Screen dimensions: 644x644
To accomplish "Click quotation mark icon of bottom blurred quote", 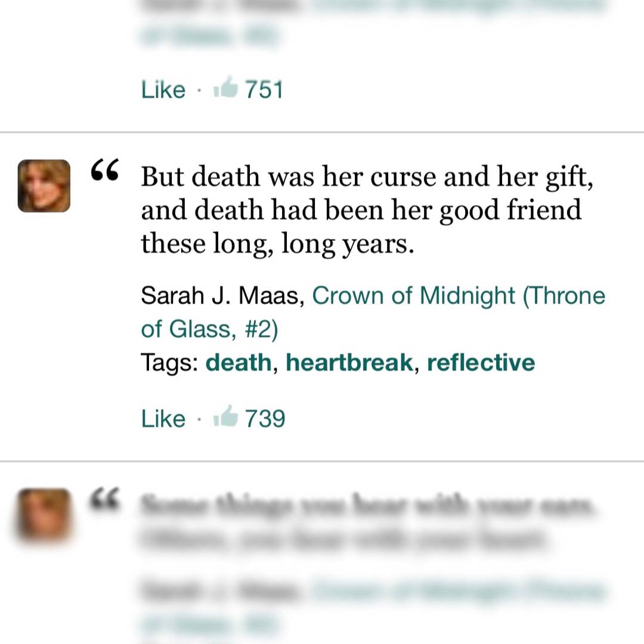I will point(105,499).
